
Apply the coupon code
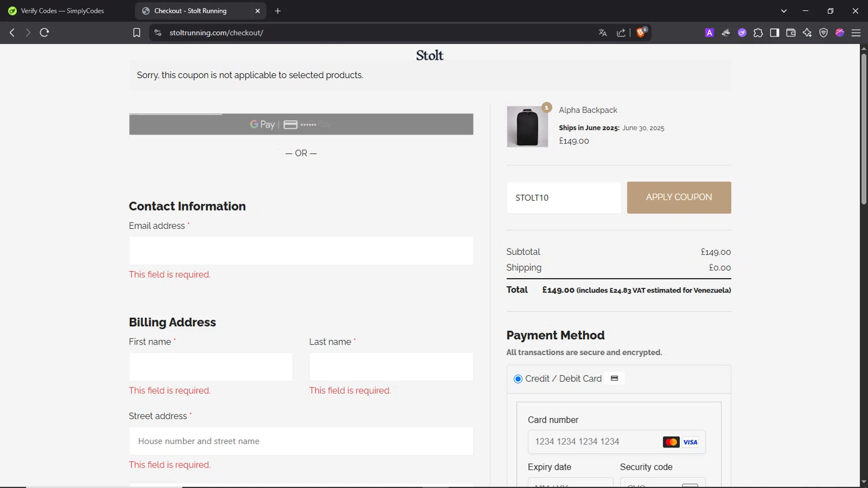click(679, 198)
